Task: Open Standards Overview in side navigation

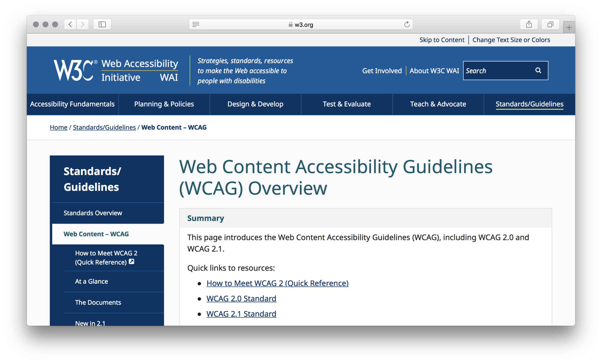Action: click(x=93, y=213)
